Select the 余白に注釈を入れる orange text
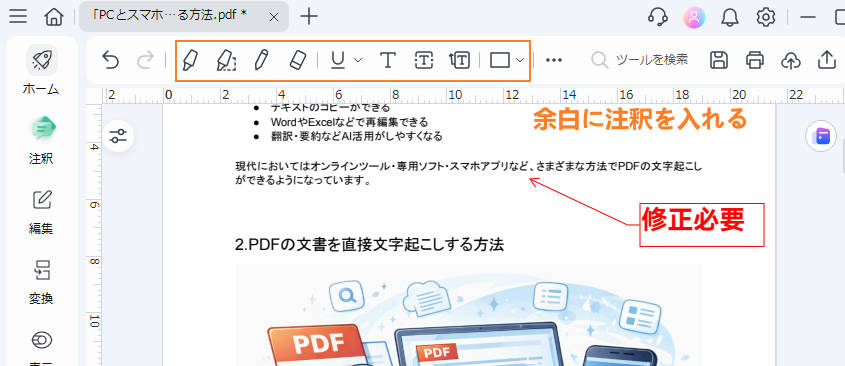This screenshot has height=366, width=845. point(640,119)
